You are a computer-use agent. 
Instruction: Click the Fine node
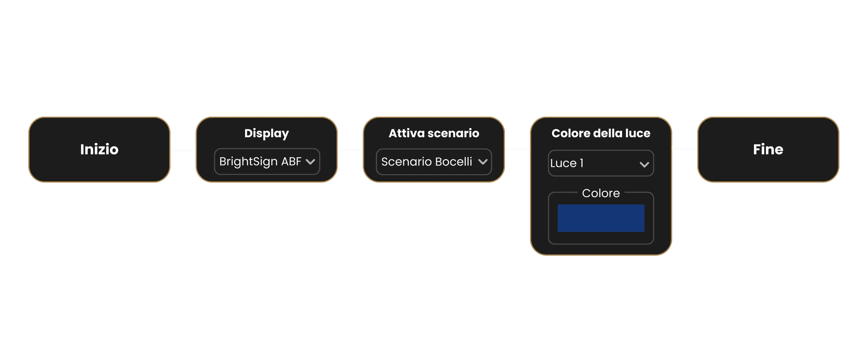tap(768, 149)
